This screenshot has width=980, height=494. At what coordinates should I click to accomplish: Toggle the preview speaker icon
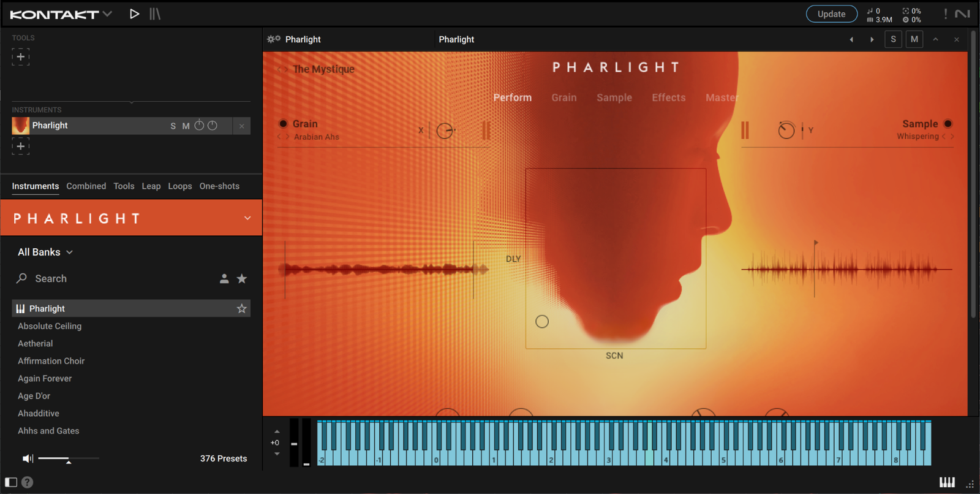28,458
